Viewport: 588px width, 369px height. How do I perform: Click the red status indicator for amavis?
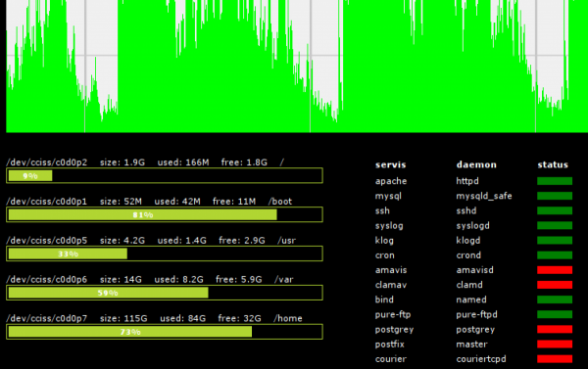click(x=555, y=270)
